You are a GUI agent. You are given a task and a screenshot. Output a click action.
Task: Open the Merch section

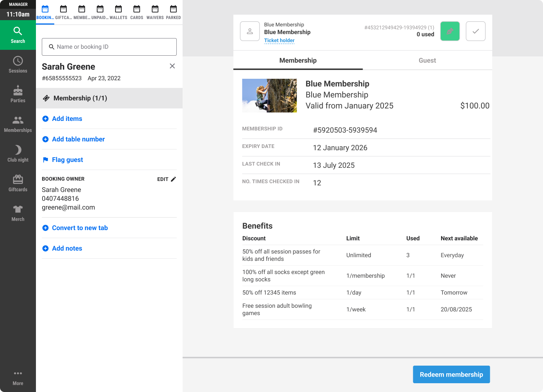(x=18, y=213)
